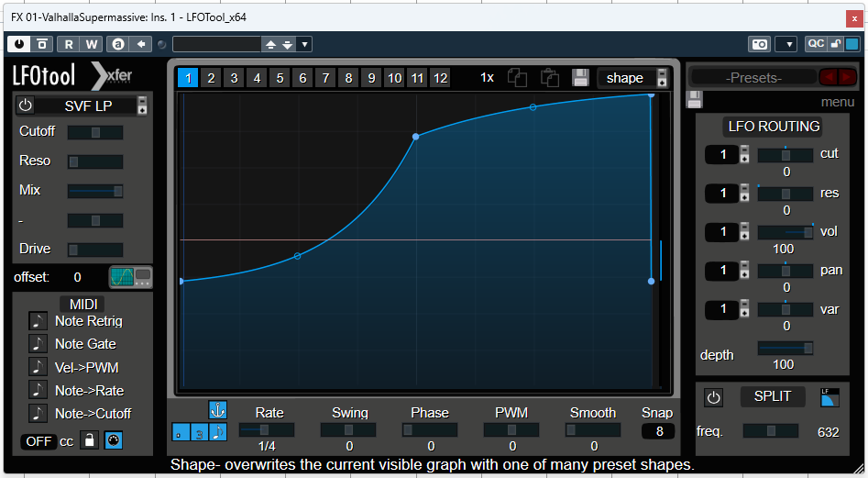Change LFO number stepper for var routing

744,309
